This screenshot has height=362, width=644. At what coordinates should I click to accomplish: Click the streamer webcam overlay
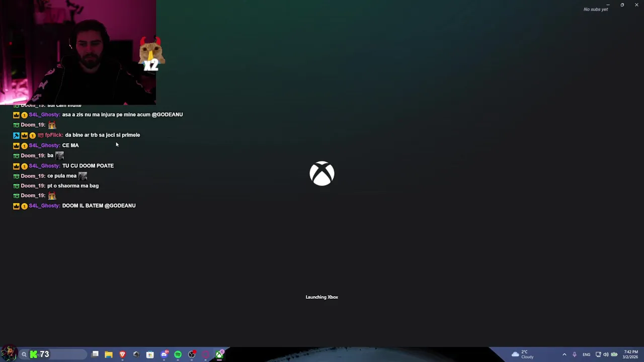[x=78, y=52]
